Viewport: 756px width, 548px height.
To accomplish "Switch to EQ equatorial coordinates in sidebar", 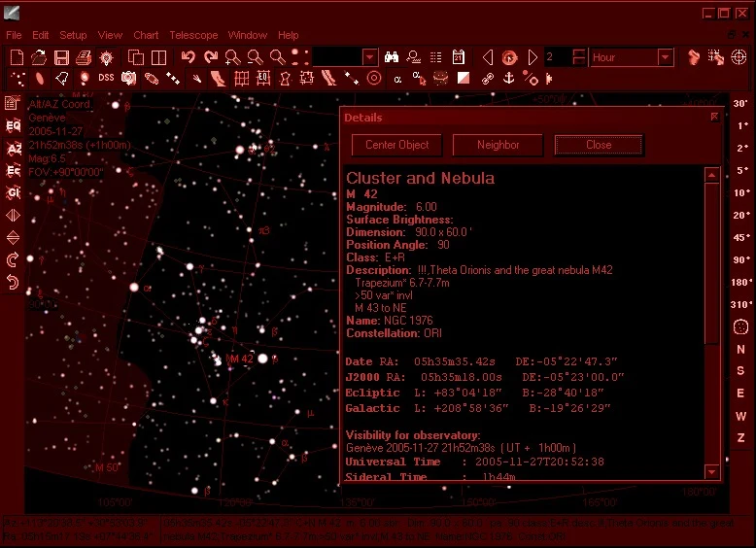I will tap(13, 125).
